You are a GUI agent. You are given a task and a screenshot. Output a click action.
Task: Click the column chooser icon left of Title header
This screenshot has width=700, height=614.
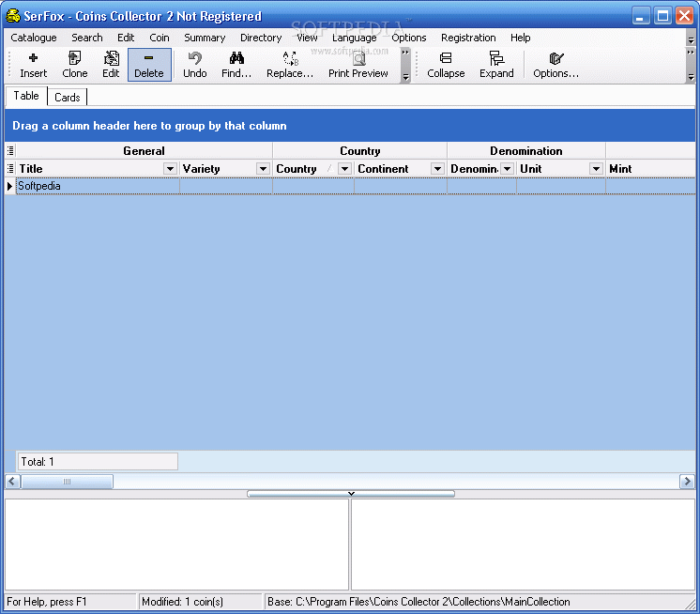10,168
